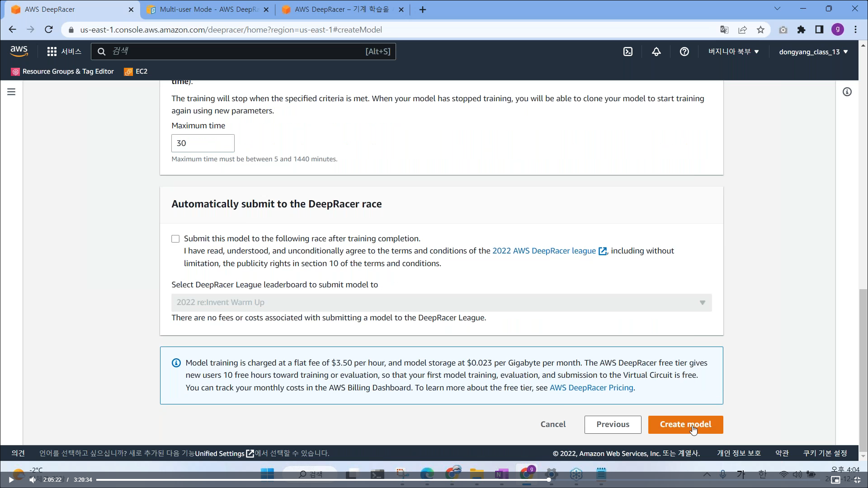Expand the 2022 re:Invent Warm Up dropdown

coord(441,302)
